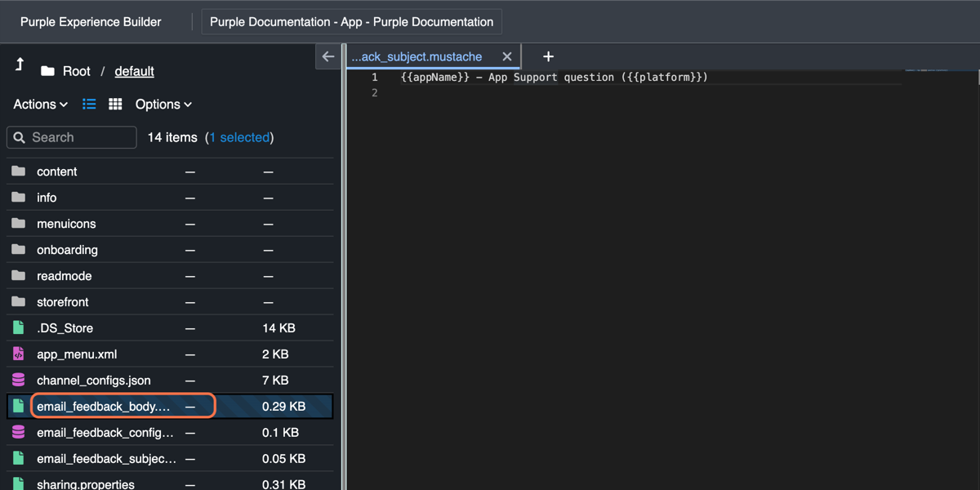Open channel_configs.json file name
980x490 pixels.
pyautogui.click(x=94, y=381)
